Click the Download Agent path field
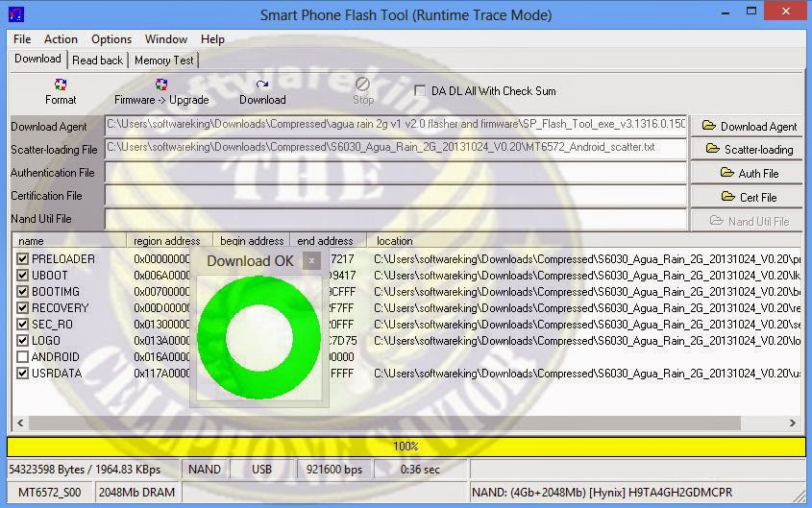Viewport: 812px width, 508px height. tap(396, 126)
